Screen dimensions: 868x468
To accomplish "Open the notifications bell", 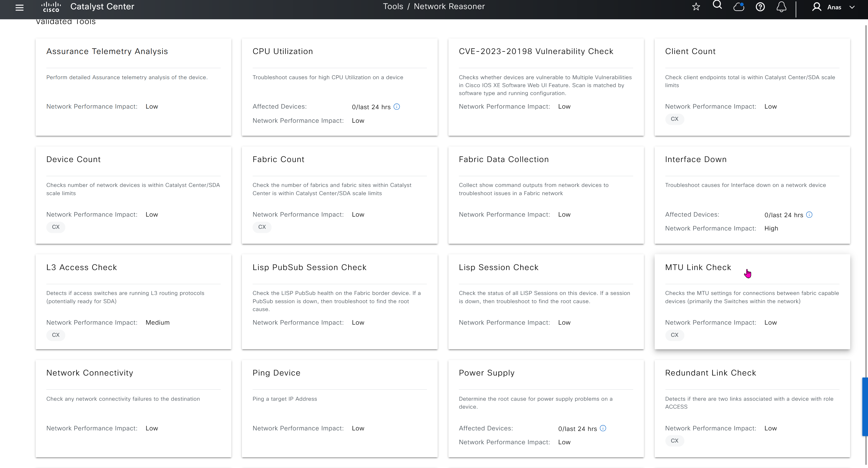I will pyautogui.click(x=782, y=7).
